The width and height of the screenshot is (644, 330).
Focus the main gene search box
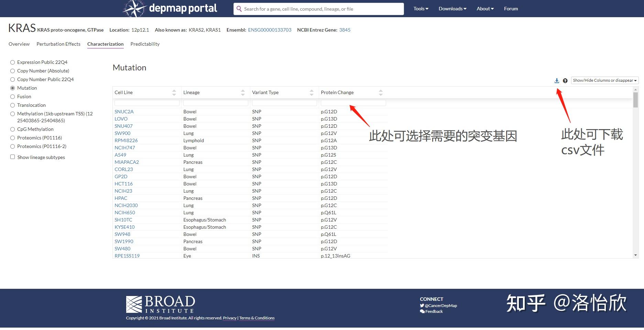[x=318, y=9]
